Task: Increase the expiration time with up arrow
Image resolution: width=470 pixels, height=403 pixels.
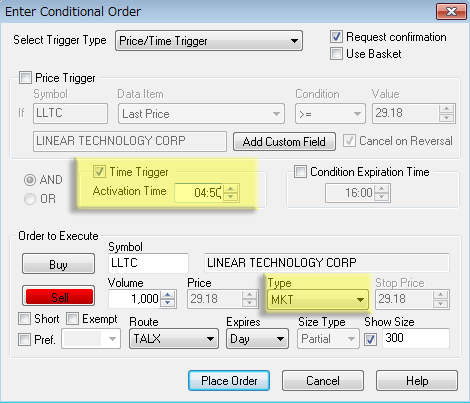Action: pyautogui.click(x=382, y=188)
